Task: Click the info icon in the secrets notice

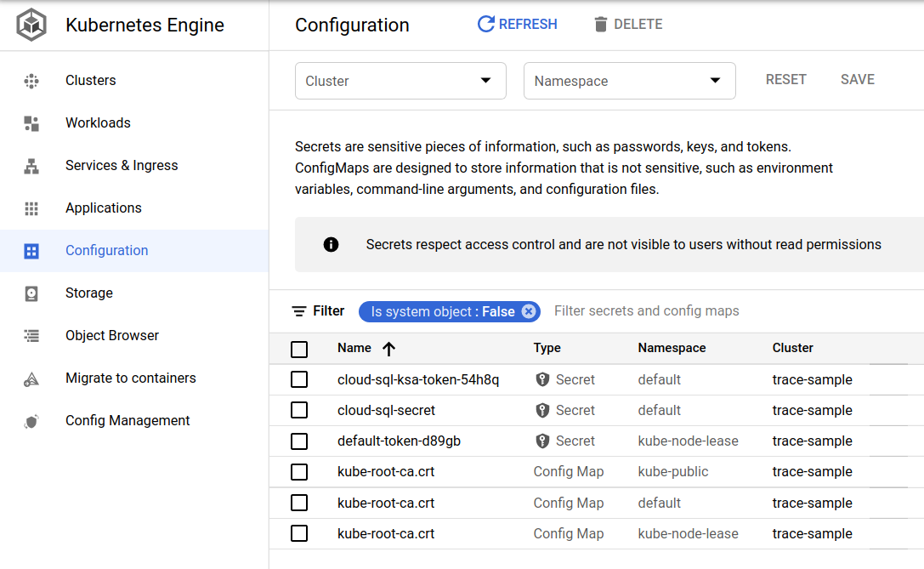Action: coord(332,245)
